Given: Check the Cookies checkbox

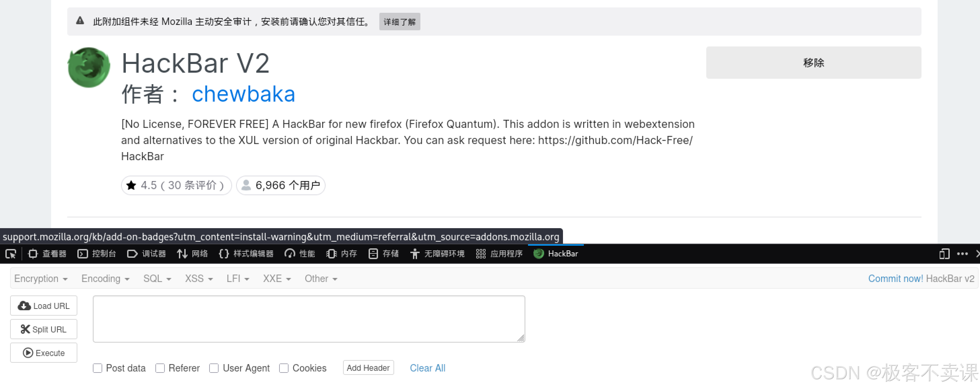Looking at the screenshot, I should point(284,368).
